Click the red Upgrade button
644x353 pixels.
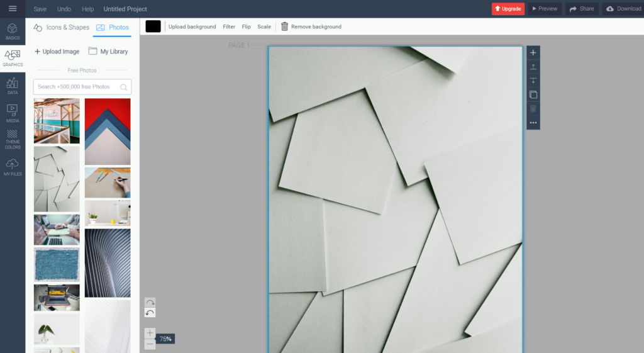coord(508,9)
